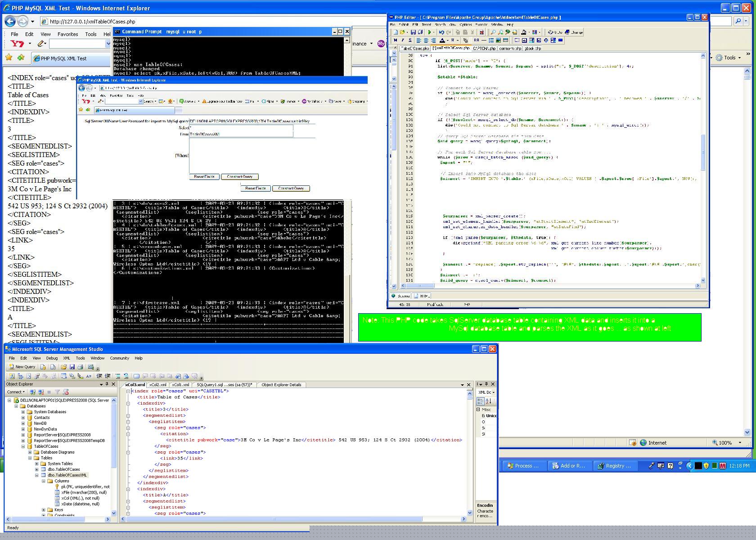Image resolution: width=756 pixels, height=540 pixels.
Task: Open XML menu in SQL Management Studio
Action: 66,358
